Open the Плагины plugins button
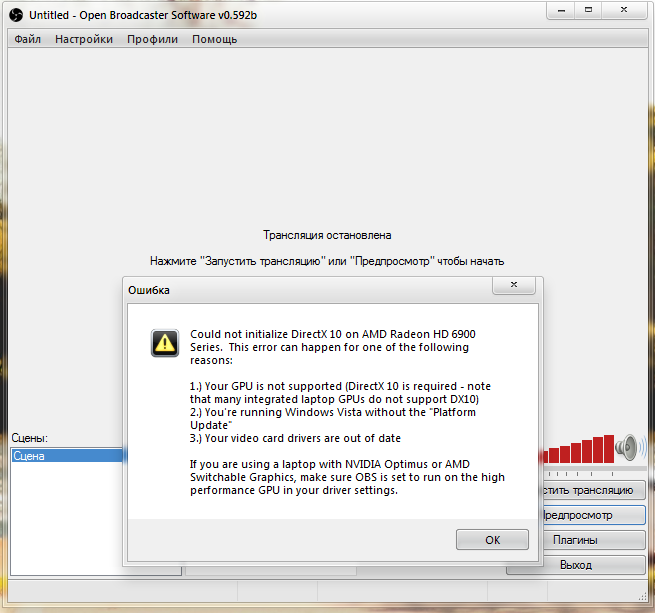 [575, 540]
